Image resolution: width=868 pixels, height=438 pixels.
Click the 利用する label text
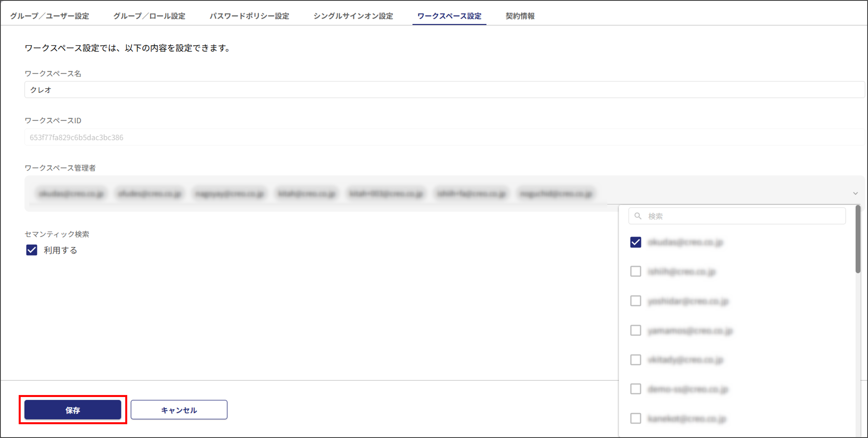coord(60,250)
